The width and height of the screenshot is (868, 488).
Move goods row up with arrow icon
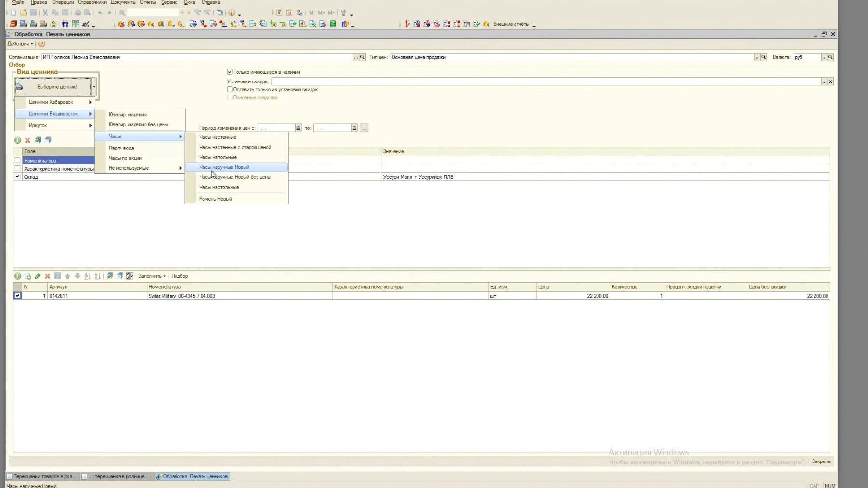pyautogui.click(x=68, y=276)
